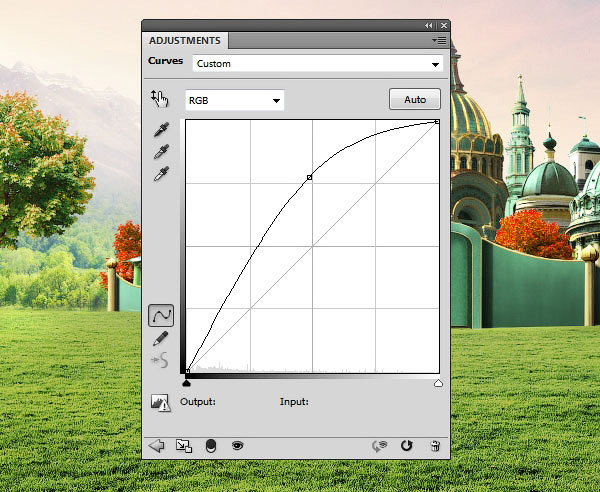Select the pencil draw-curve tool

pyautogui.click(x=160, y=339)
